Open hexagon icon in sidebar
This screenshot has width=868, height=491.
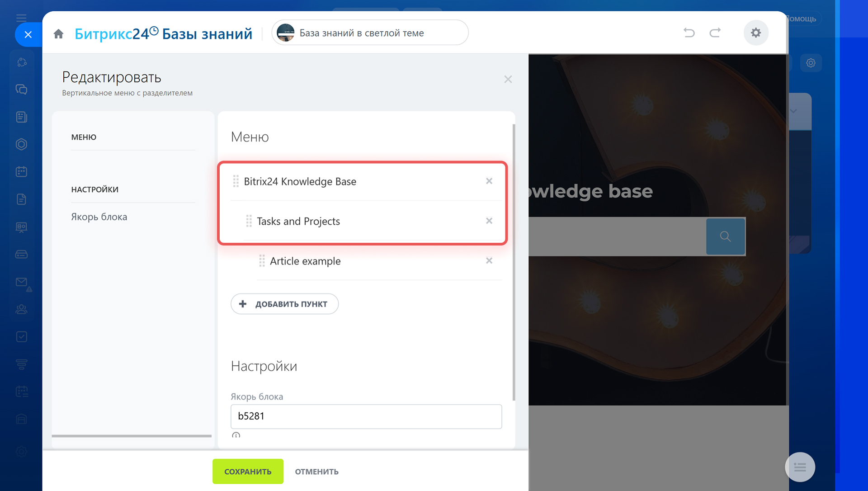click(21, 144)
